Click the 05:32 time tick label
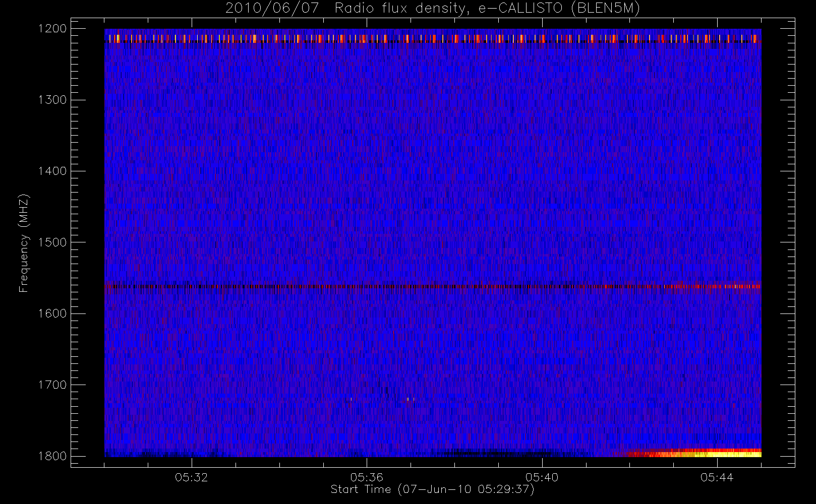 (x=192, y=477)
